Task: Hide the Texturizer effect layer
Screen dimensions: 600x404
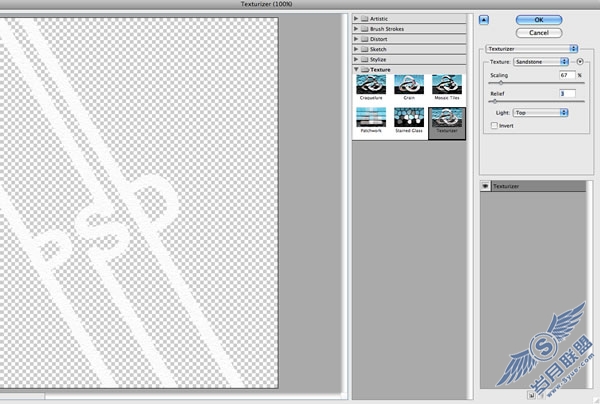Action: click(x=485, y=186)
